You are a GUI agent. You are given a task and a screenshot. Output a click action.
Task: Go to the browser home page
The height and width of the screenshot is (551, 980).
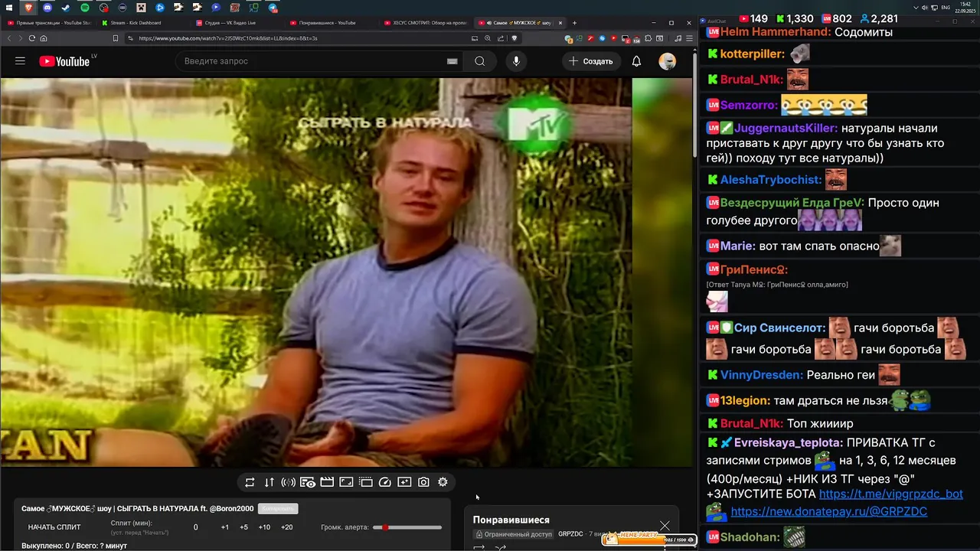pyautogui.click(x=44, y=38)
